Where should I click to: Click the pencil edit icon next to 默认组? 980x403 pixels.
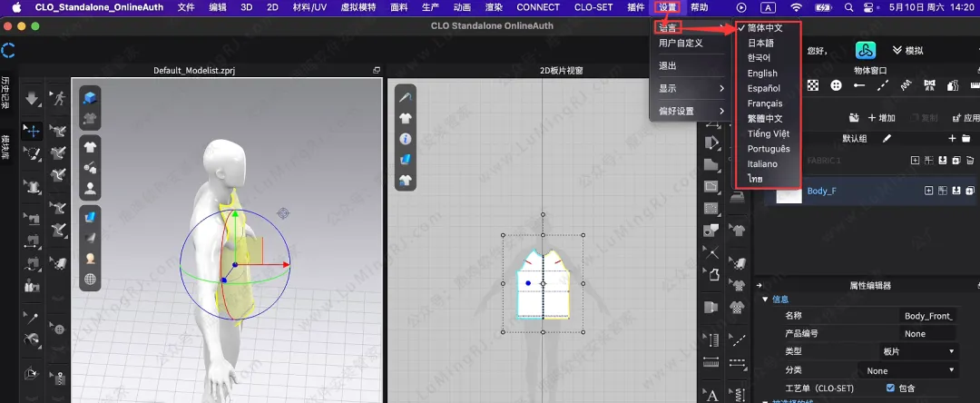[887, 138]
